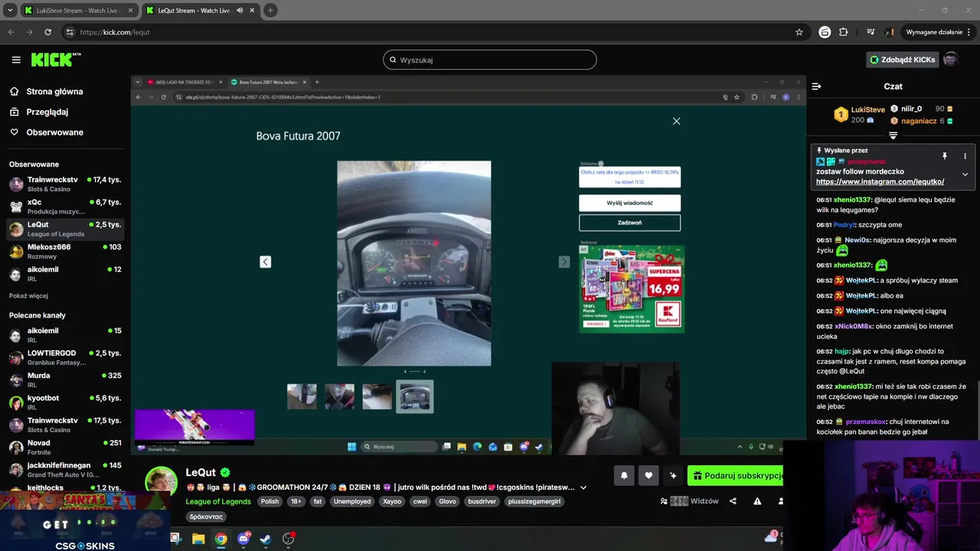The image size is (980, 551).
Task: Click the report warning triangle icon
Action: coord(757,501)
